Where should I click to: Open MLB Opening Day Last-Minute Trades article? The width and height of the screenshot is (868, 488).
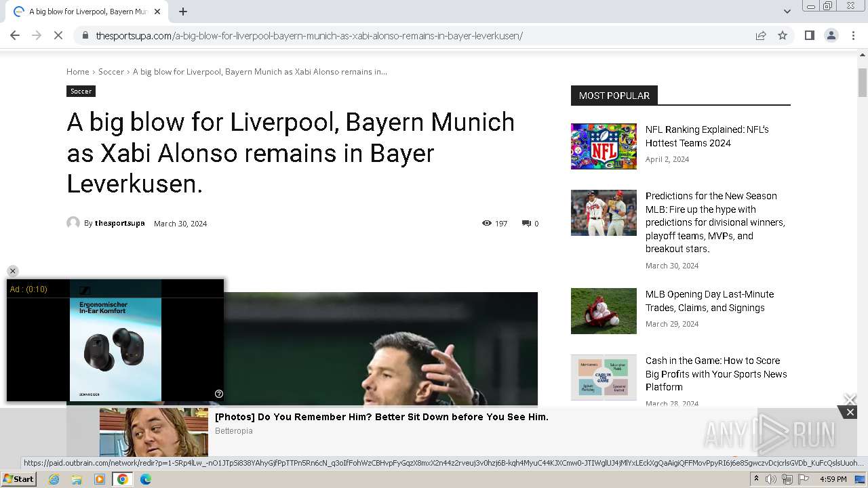[710, 301]
